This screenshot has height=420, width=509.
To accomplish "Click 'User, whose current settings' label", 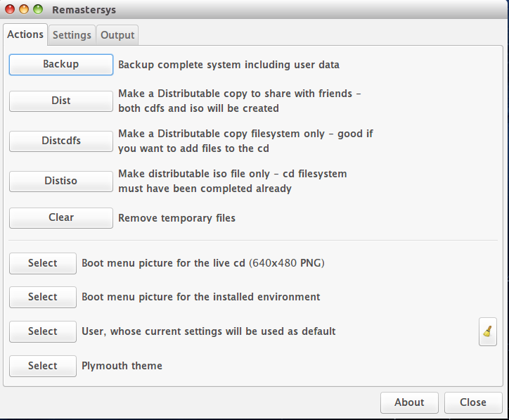I will coord(208,331).
